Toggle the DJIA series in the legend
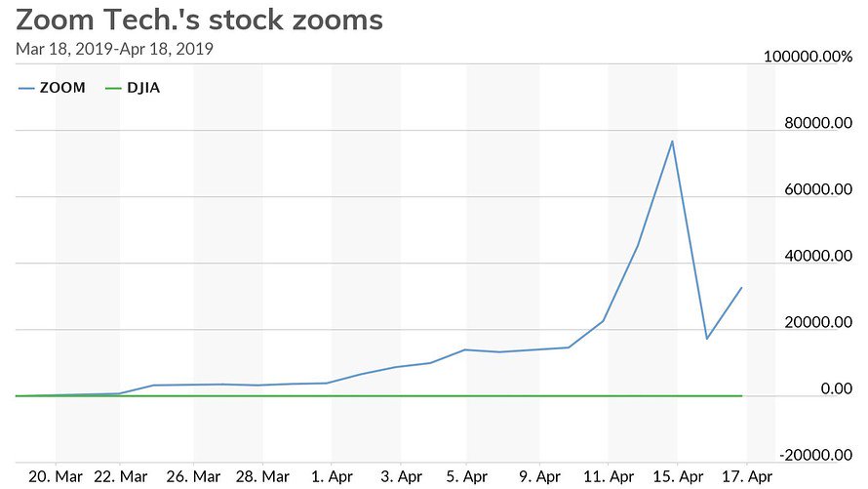The image size is (868, 489). pos(143,88)
